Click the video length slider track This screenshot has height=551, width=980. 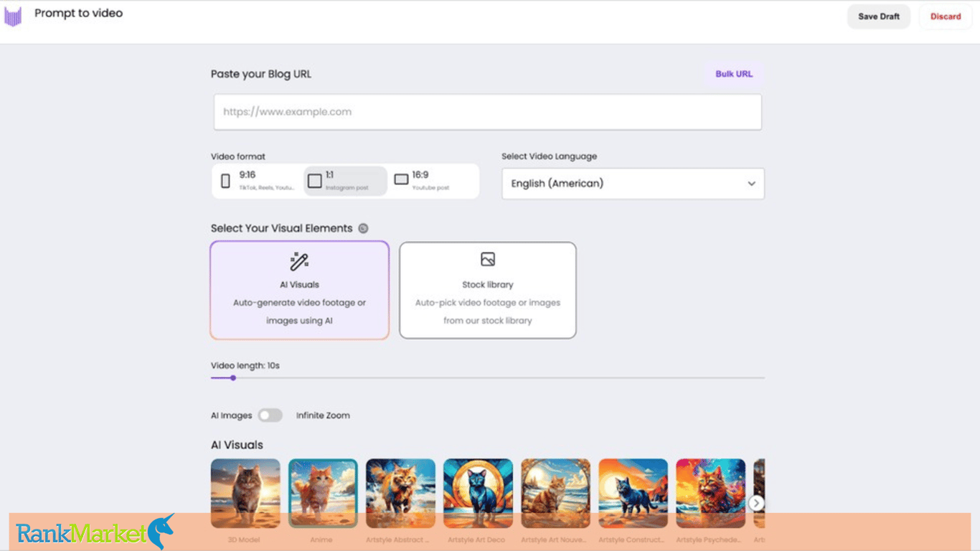pyautogui.click(x=488, y=377)
